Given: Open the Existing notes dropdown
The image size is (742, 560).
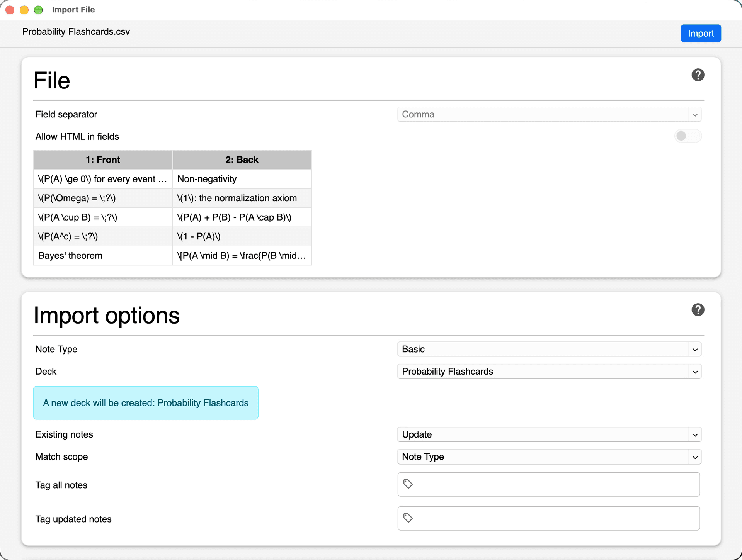Looking at the screenshot, I should pyautogui.click(x=549, y=434).
